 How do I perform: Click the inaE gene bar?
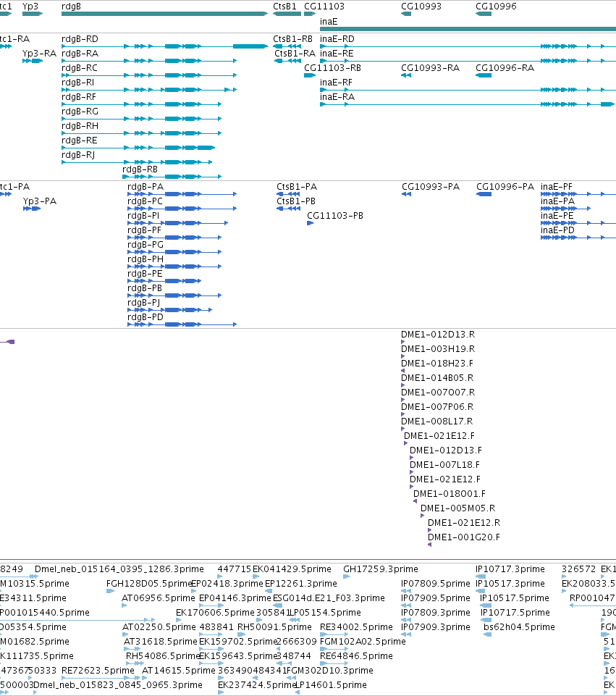[x=468, y=29]
